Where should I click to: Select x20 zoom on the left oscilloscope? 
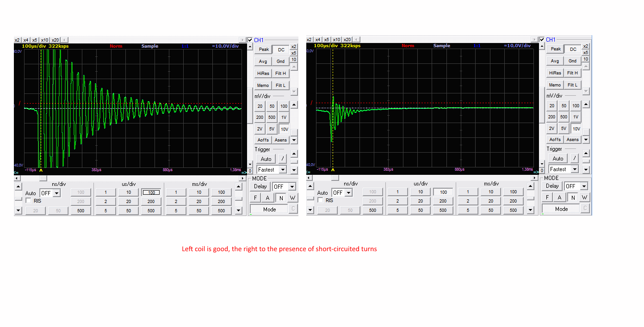(x=55, y=40)
